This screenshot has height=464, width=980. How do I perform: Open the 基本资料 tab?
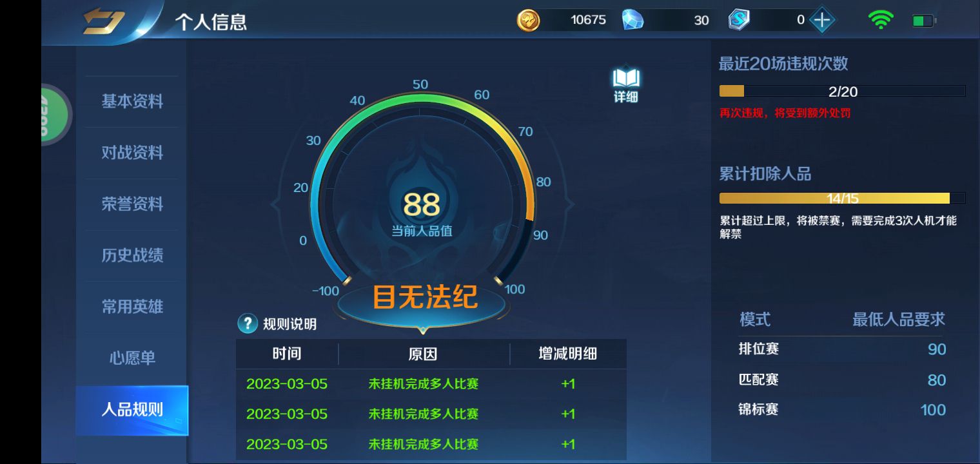(132, 101)
